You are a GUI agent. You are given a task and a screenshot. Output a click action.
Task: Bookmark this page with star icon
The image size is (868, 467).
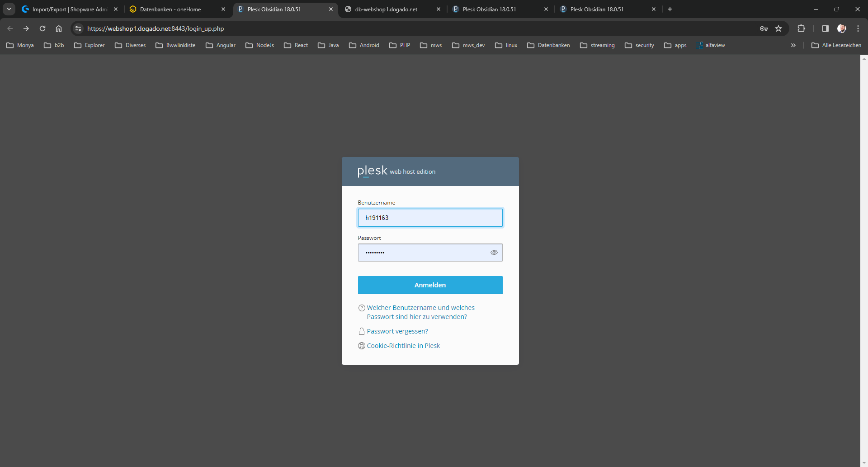[778, 29]
